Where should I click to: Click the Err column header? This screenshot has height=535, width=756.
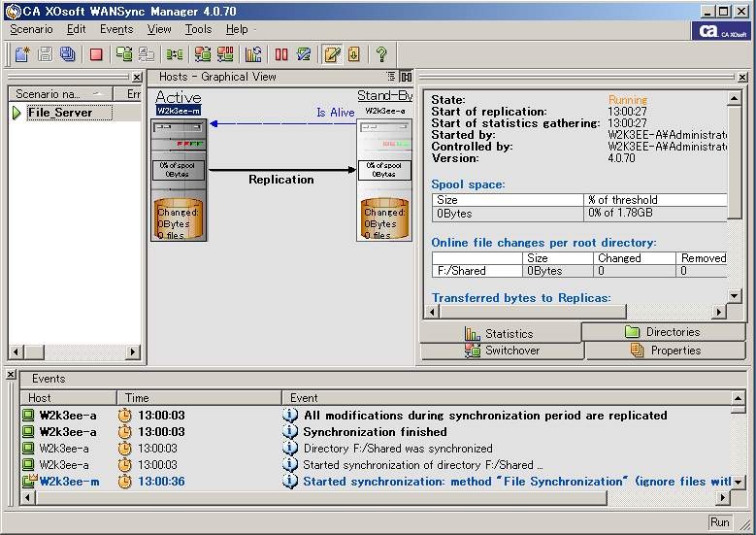128,94
